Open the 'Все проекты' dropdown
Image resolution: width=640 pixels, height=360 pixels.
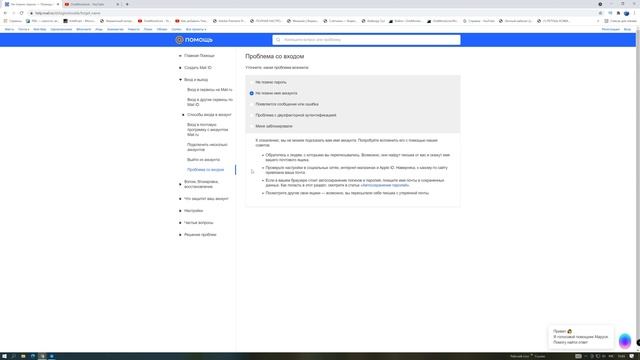(196, 29)
